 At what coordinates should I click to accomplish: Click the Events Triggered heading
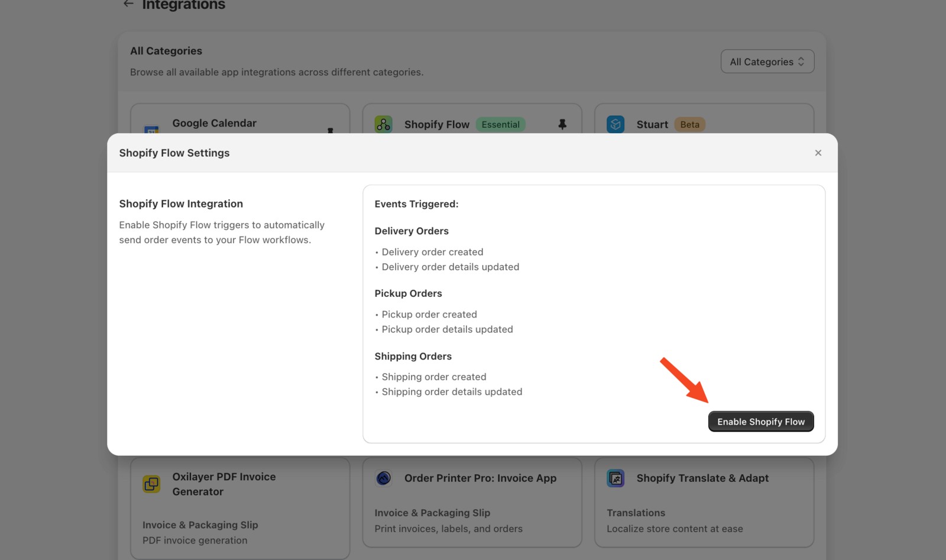coord(416,204)
